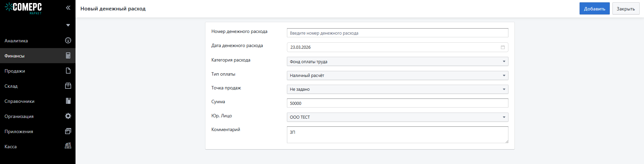
Task: Focus the expense number input field
Action: pos(397,33)
